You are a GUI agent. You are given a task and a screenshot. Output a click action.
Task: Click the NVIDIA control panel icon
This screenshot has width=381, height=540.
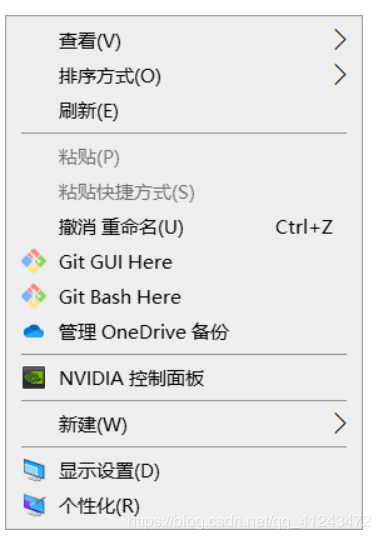tap(33, 377)
